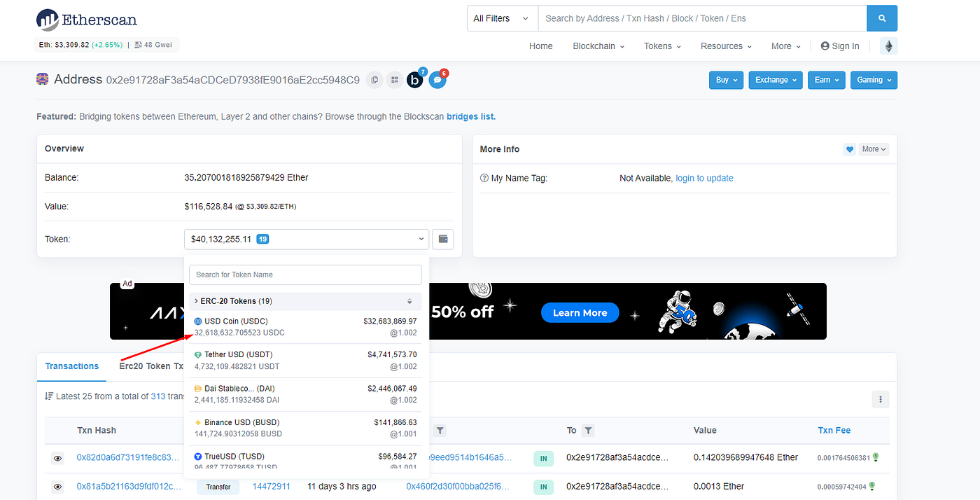Click the Search for Token Name field
The height and width of the screenshot is (500, 980).
tap(305, 275)
